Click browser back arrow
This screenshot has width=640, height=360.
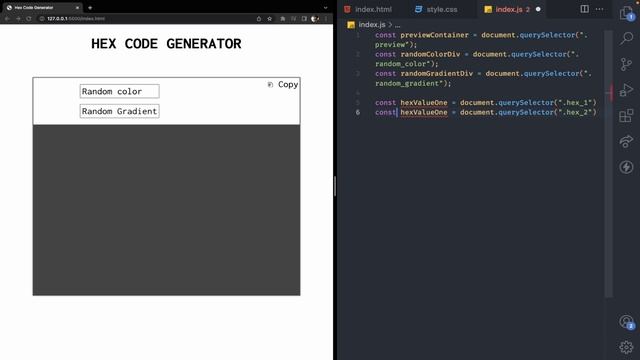[7, 18]
